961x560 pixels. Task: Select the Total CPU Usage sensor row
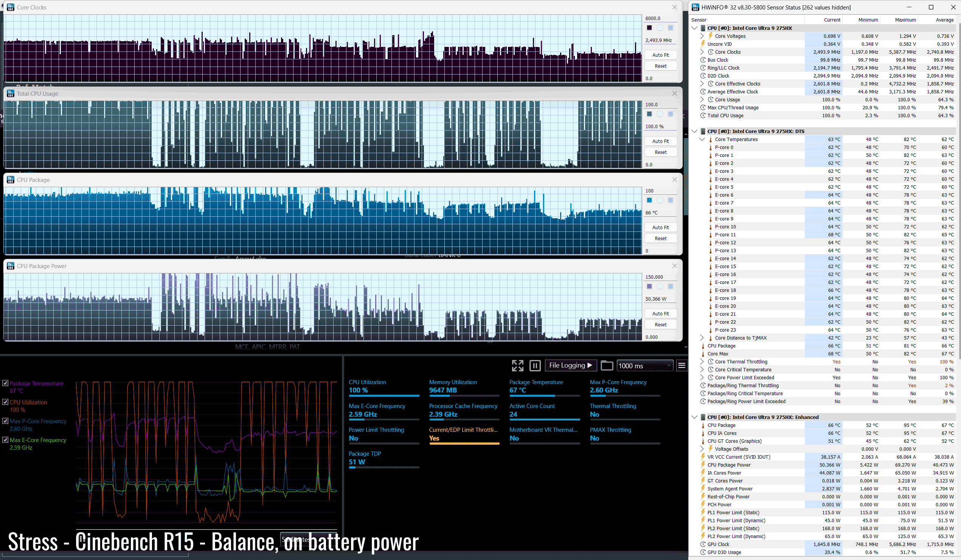[725, 115]
